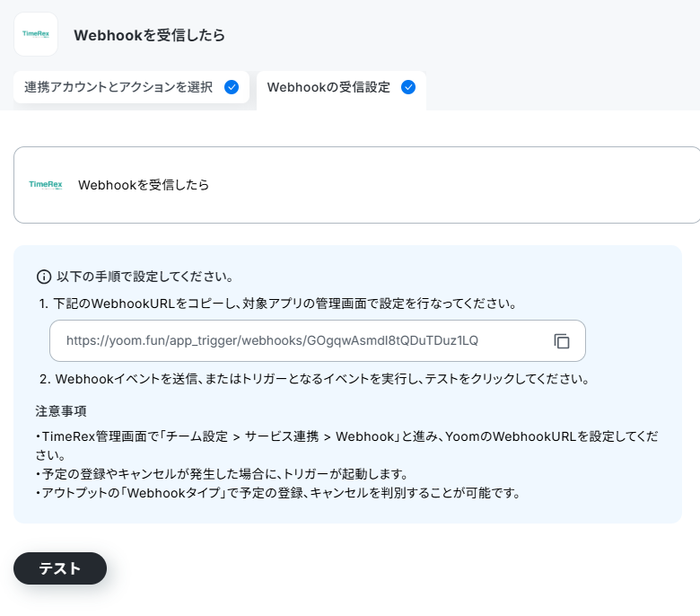Click the info circle icon beside instructions
This screenshot has height=616, width=700.
coord(44,277)
